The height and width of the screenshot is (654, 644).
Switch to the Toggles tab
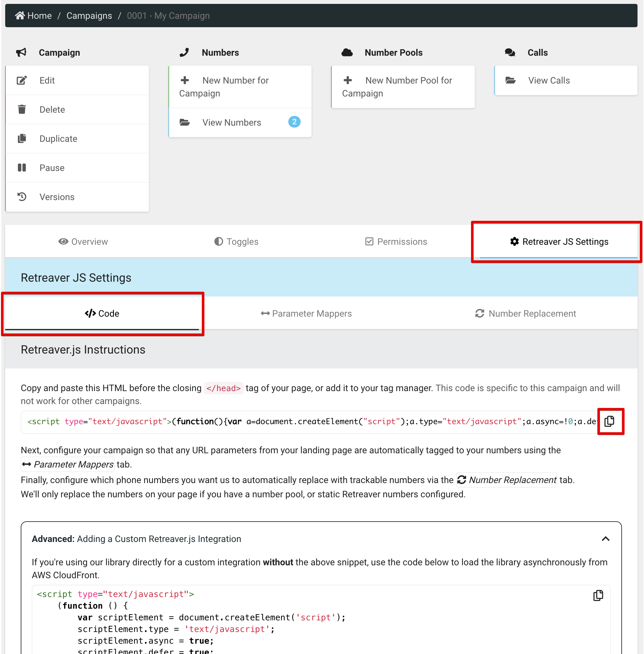click(236, 242)
